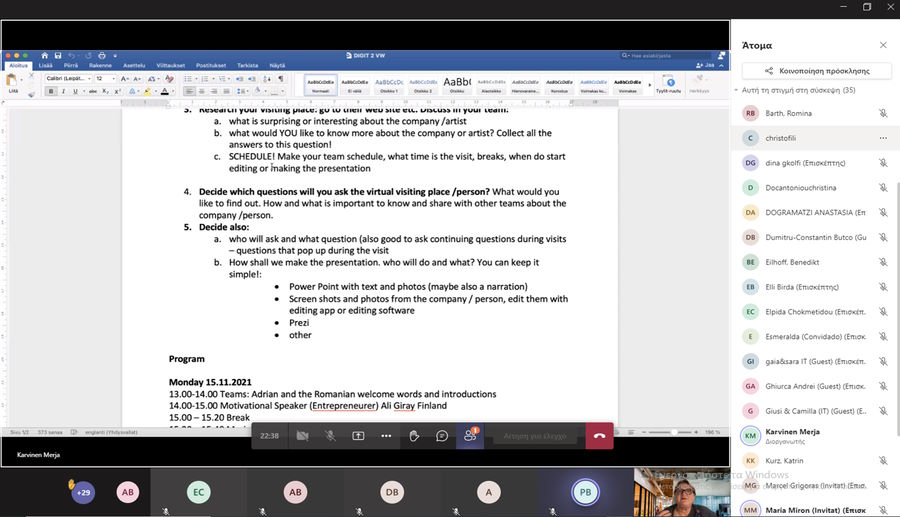The height and width of the screenshot is (517, 900).
Task: Close the Άτομα participants panel
Action: coord(882,45)
